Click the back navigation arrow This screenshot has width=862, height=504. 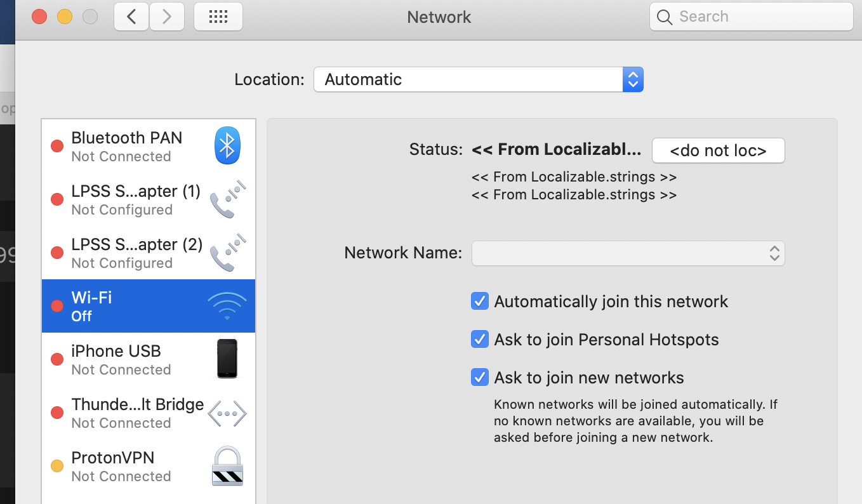tap(131, 17)
